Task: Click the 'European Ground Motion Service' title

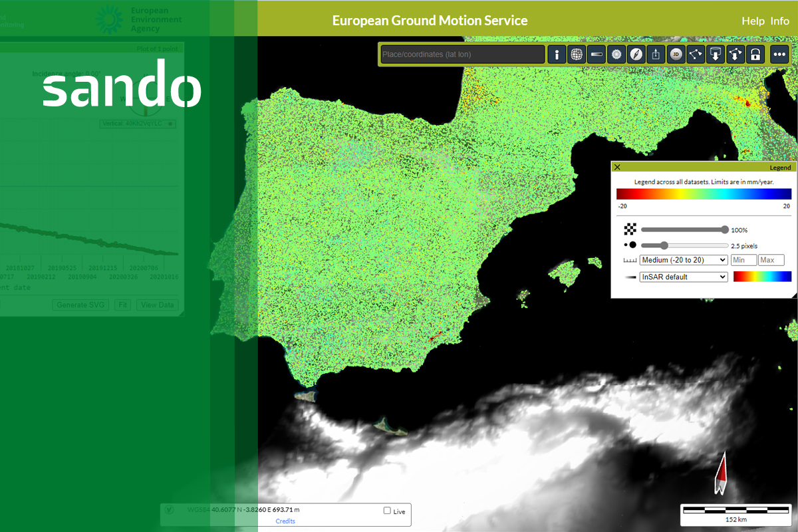Action: click(x=430, y=21)
